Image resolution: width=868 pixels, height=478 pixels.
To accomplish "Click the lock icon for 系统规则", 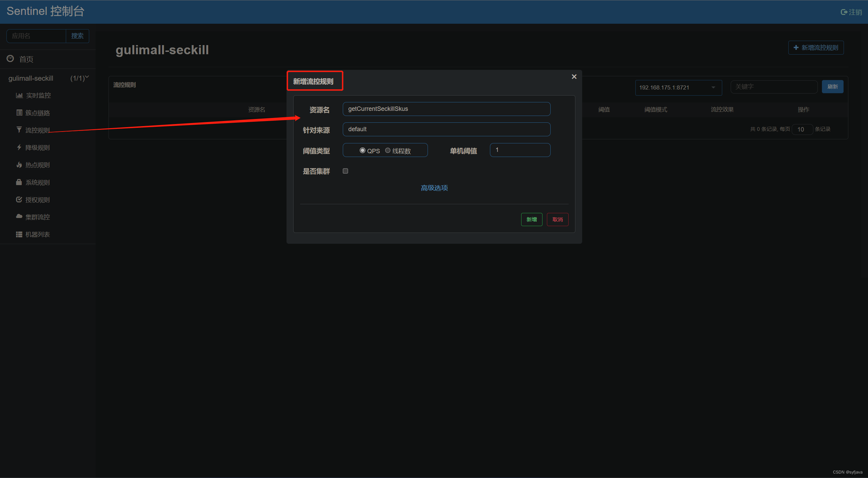I will (19, 182).
